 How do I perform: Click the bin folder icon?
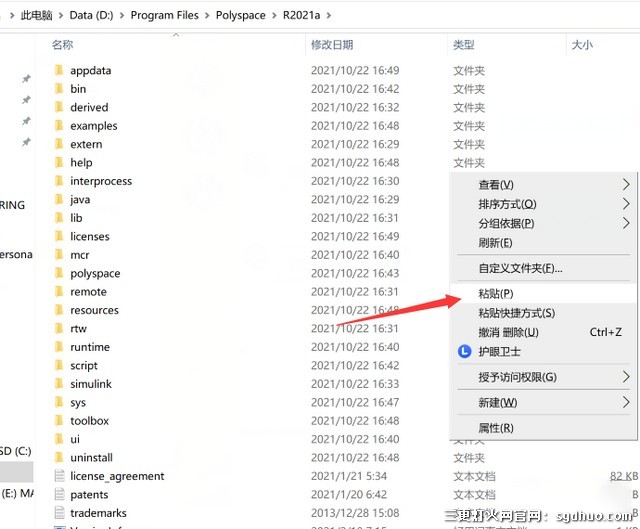(59, 89)
